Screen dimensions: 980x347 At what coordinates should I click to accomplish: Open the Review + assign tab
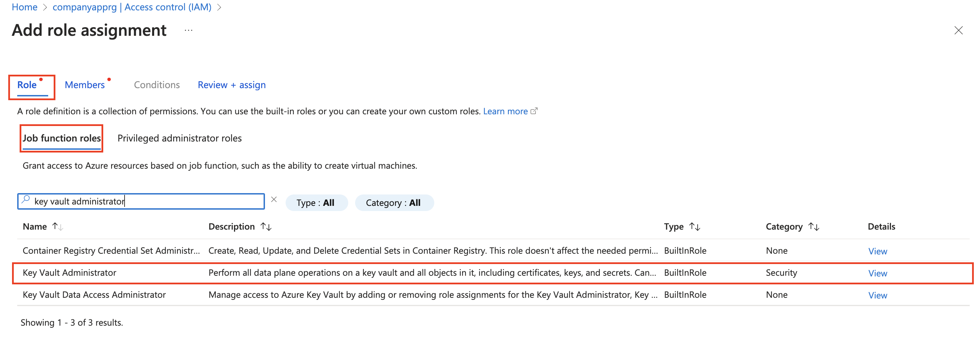click(x=232, y=85)
